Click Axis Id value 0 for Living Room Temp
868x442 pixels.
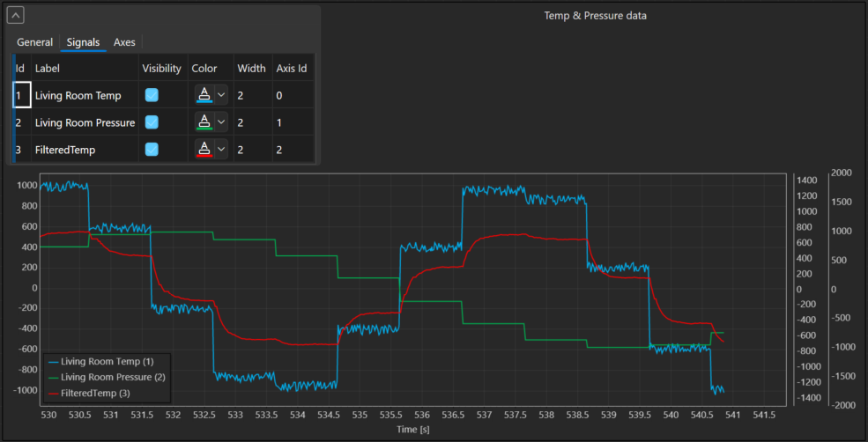293,95
